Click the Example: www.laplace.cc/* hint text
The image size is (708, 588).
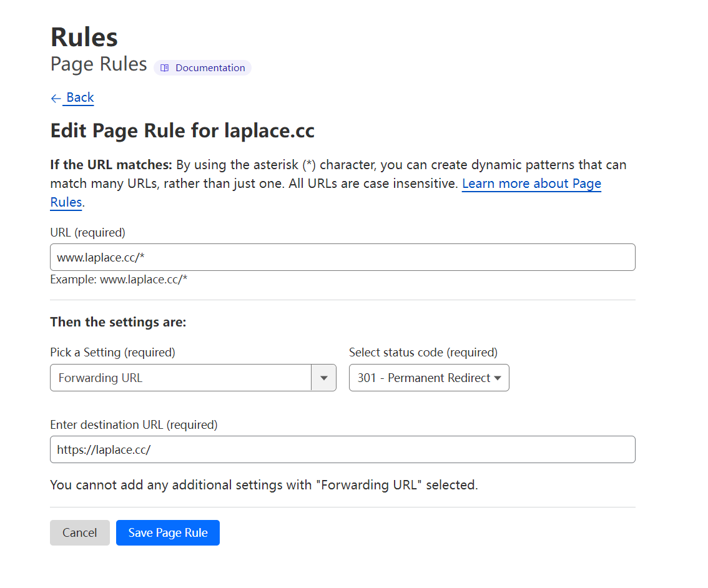[119, 279]
